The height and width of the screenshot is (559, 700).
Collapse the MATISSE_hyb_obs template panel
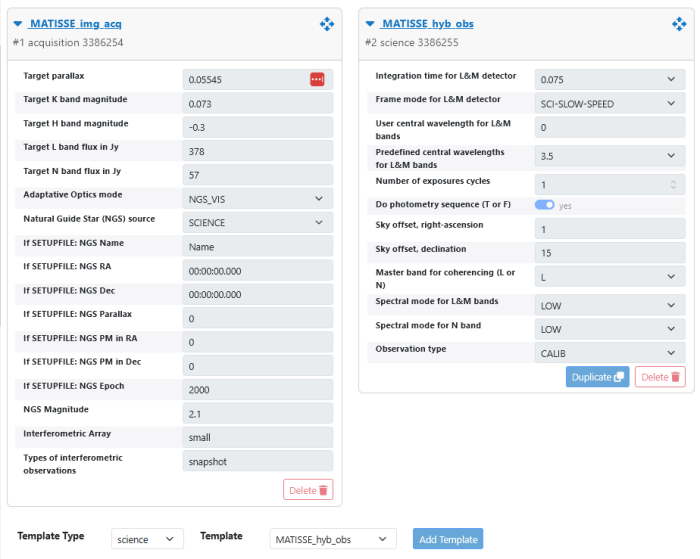tap(370, 24)
